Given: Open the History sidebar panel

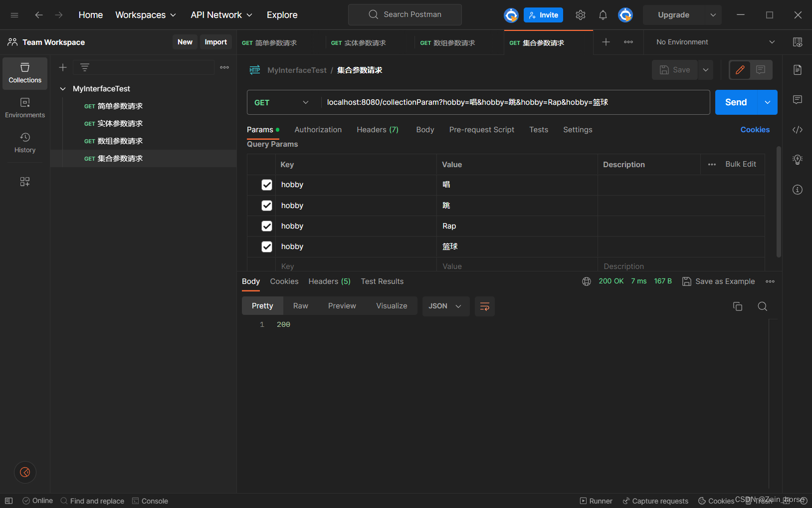Looking at the screenshot, I should pos(25,143).
